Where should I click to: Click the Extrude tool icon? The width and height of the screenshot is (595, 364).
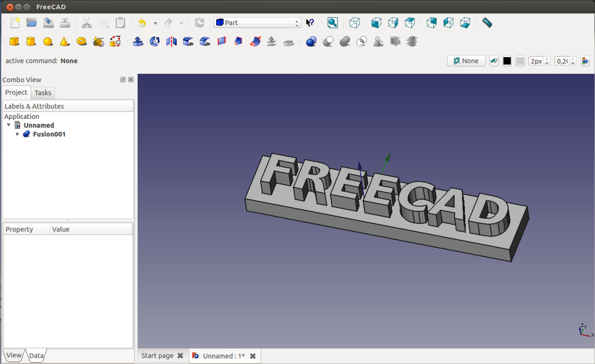[x=138, y=42]
